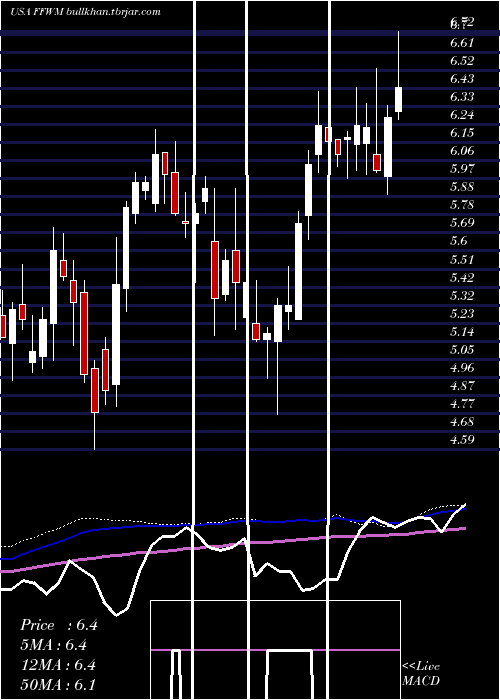Viewport: 500px width, 700px height.
Task: Select the '50MA : 6.1' legend entry
Action: tap(57, 685)
